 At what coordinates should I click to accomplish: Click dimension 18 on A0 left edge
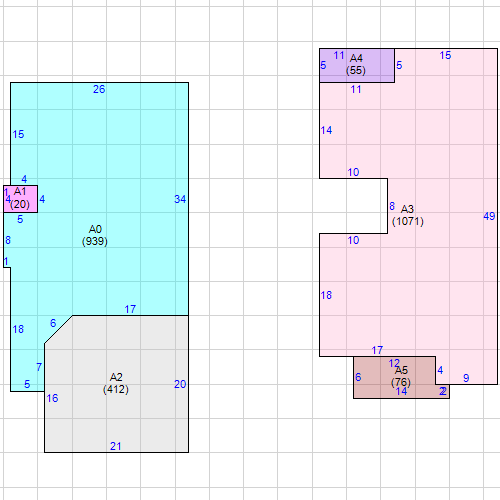pyautogui.click(x=18, y=329)
